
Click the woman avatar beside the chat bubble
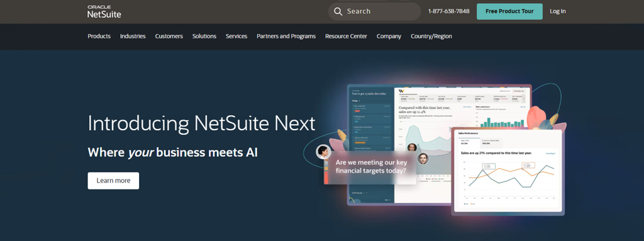click(323, 152)
